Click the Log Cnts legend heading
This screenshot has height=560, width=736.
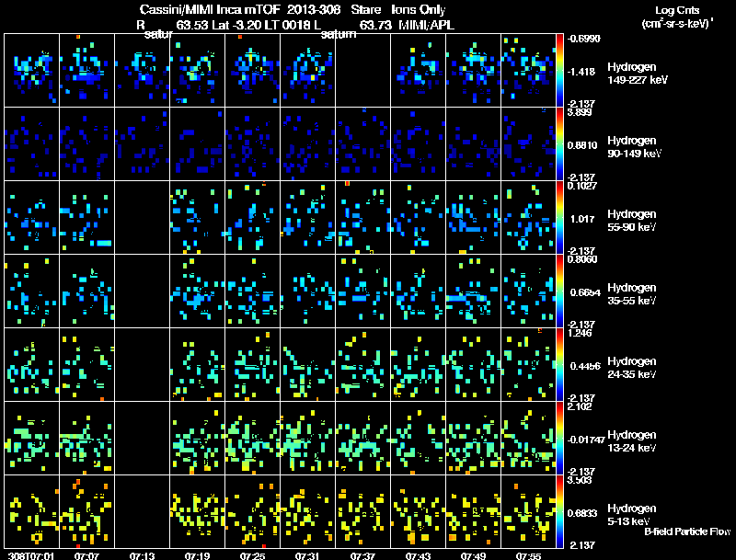[677, 10]
